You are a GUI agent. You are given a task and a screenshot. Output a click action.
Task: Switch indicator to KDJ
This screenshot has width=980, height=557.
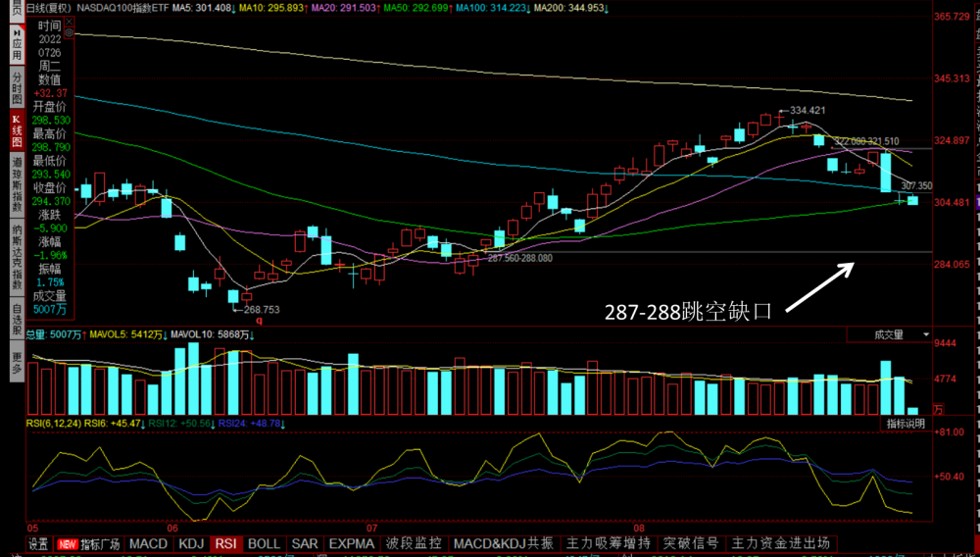tap(191, 543)
